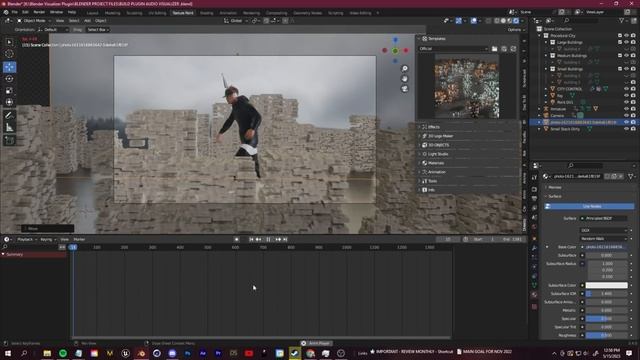Collapse the Procedural City collection
The height and width of the screenshot is (360, 640).
click(540, 36)
